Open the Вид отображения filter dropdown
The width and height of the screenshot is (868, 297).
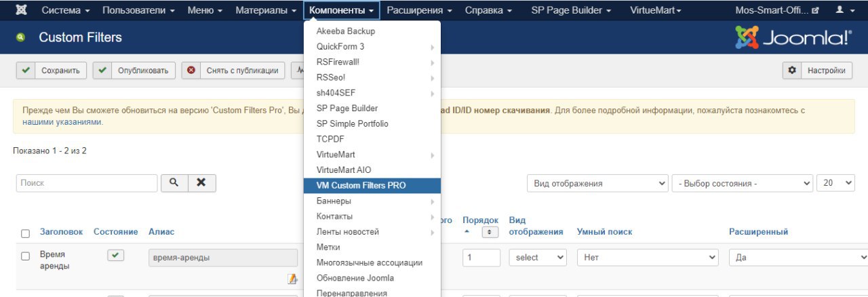coord(597,183)
